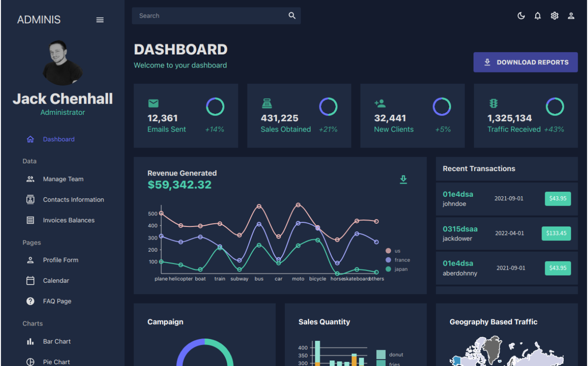Open user profile person icon

click(571, 16)
